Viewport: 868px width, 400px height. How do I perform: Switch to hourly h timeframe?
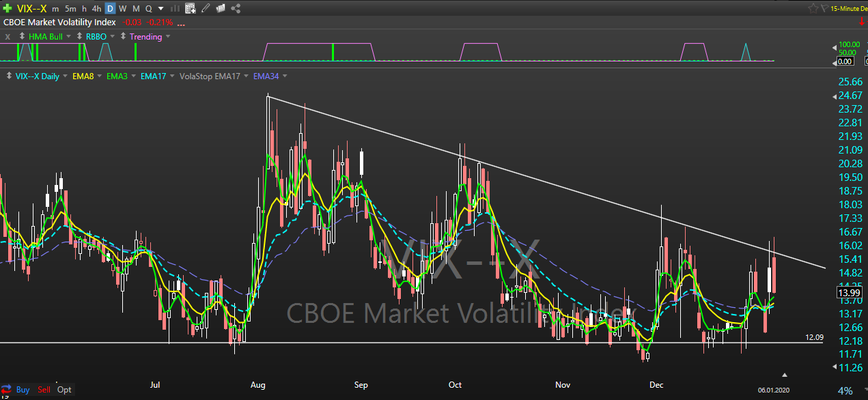coord(84,9)
